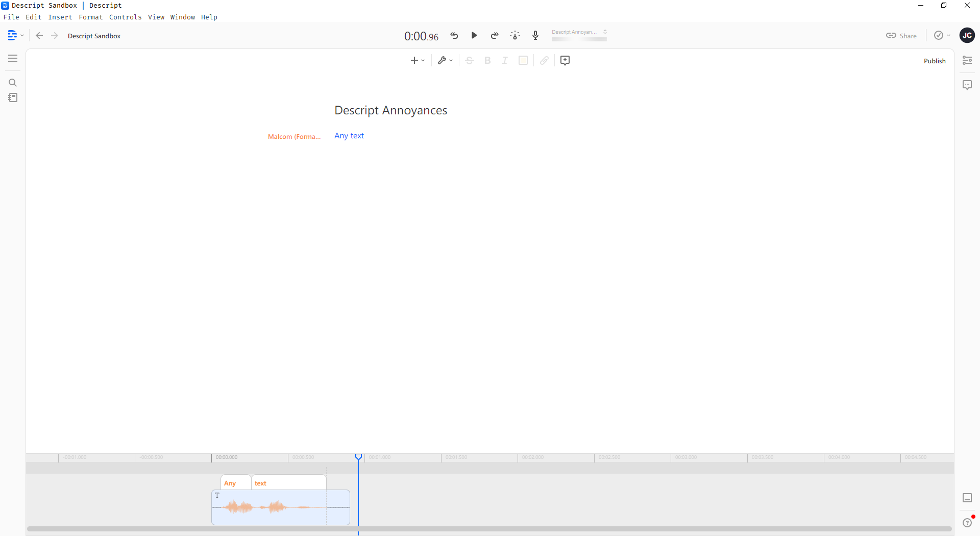This screenshot has width=980, height=536.
Task: Open the highlight color swatch
Action: (x=523, y=60)
